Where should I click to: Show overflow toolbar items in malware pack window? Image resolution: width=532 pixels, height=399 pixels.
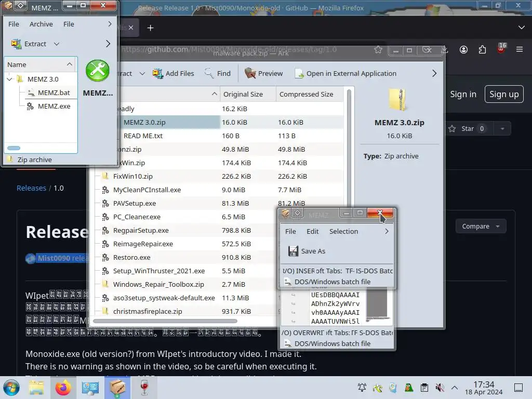click(434, 73)
